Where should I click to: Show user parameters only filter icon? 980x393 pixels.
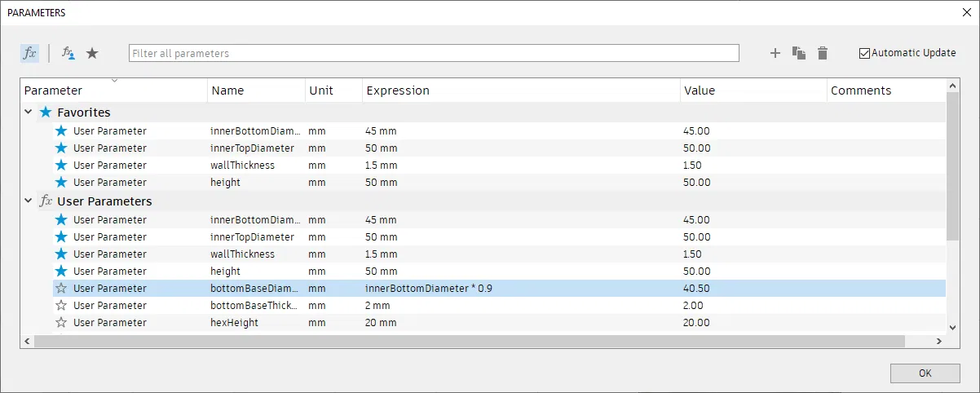click(68, 53)
